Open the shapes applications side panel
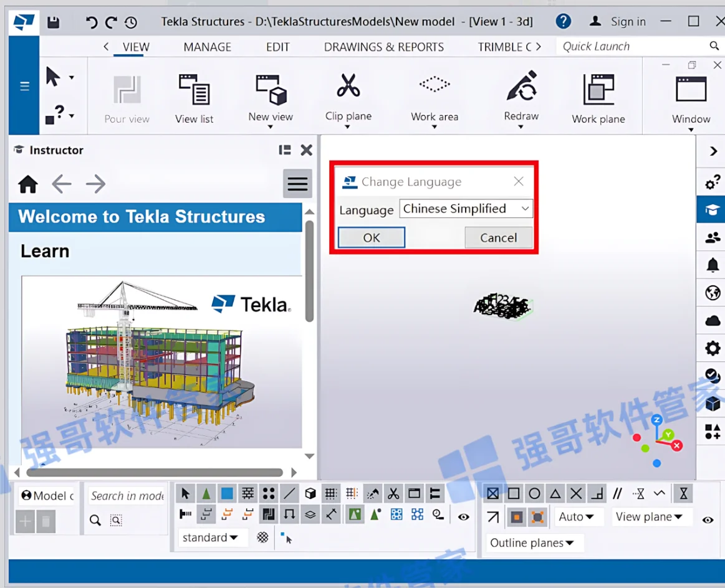Viewport: 725px width, 588px height. tap(713, 432)
